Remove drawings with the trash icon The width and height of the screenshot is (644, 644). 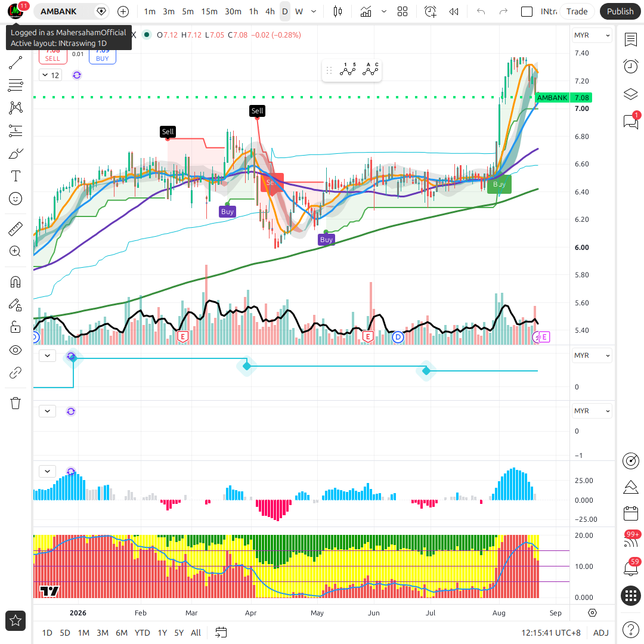pos(16,403)
